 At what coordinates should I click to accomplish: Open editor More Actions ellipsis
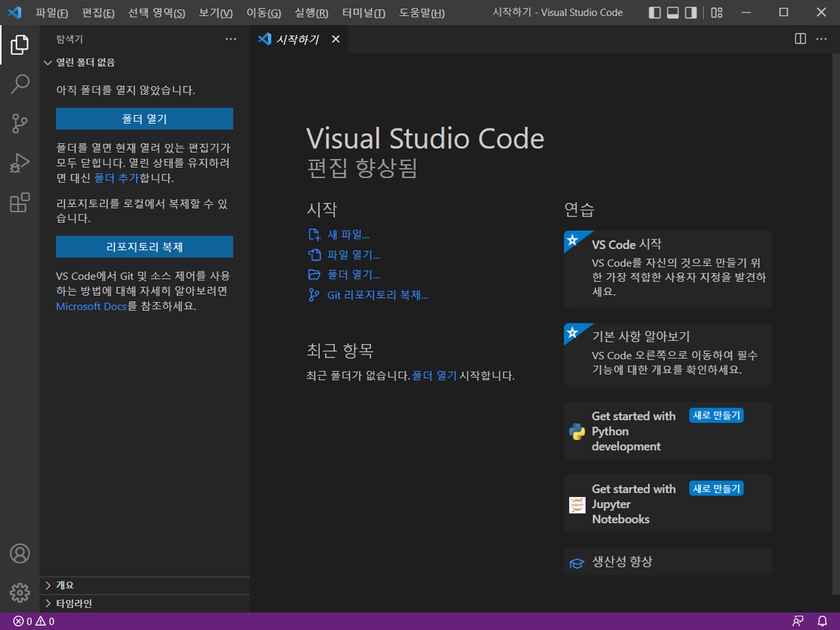pos(822,39)
